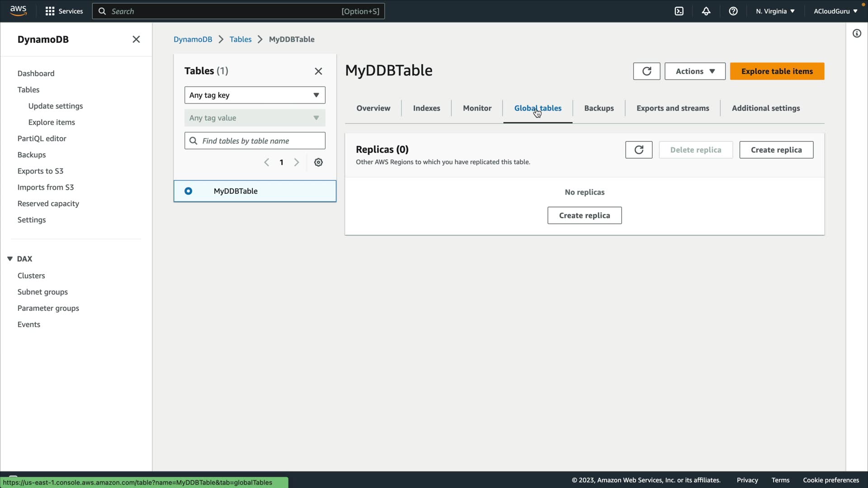Focus the Find tables by name field
868x488 pixels.
[x=260, y=141]
